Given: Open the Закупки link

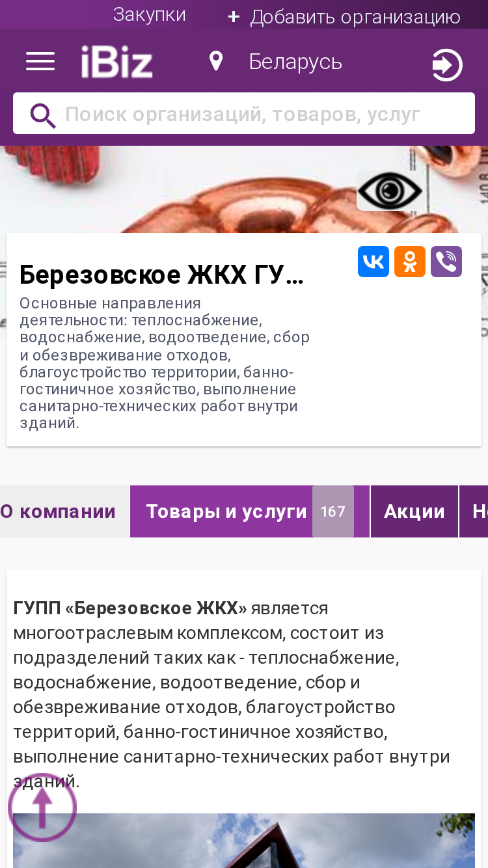Looking at the screenshot, I should (x=150, y=15).
